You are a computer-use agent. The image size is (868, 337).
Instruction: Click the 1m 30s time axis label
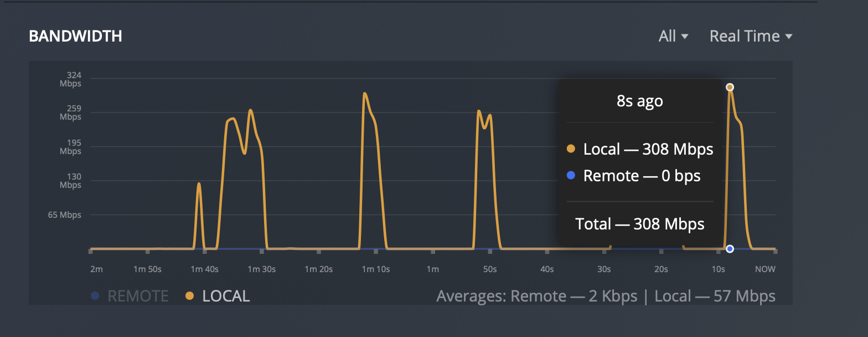coord(261,269)
